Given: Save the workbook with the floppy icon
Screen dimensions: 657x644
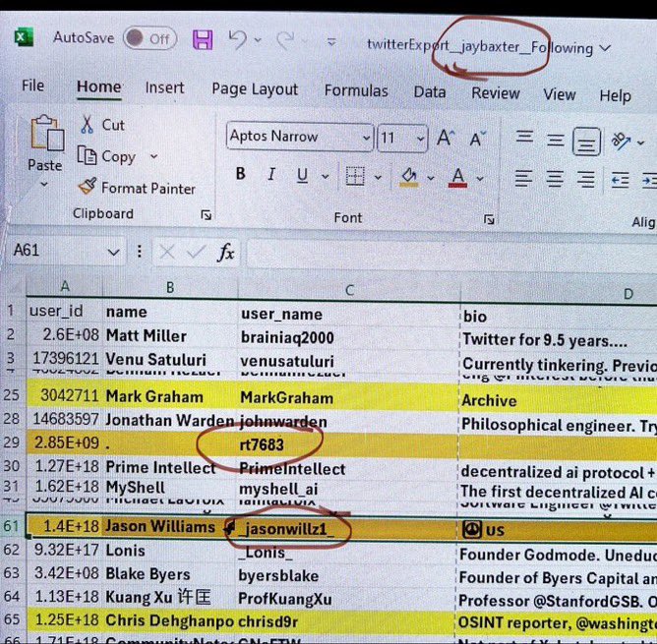Looking at the screenshot, I should coord(203,40).
